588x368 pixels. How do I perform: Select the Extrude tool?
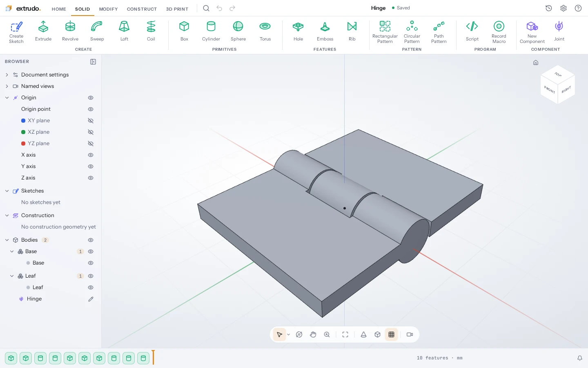43,32
